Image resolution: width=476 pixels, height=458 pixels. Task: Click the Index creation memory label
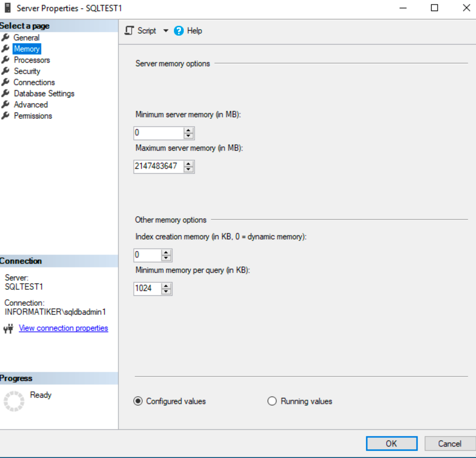pos(221,237)
